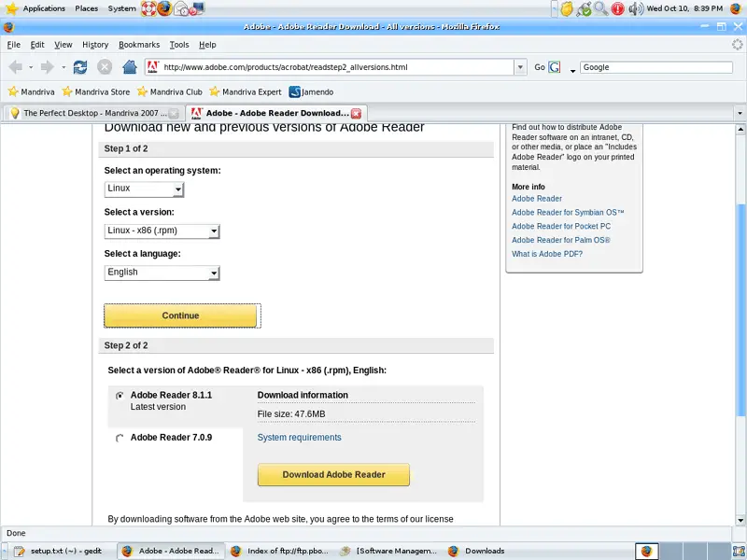Click the Adobe site icon in address bar
This screenshot has width=747, height=560.
152,67
